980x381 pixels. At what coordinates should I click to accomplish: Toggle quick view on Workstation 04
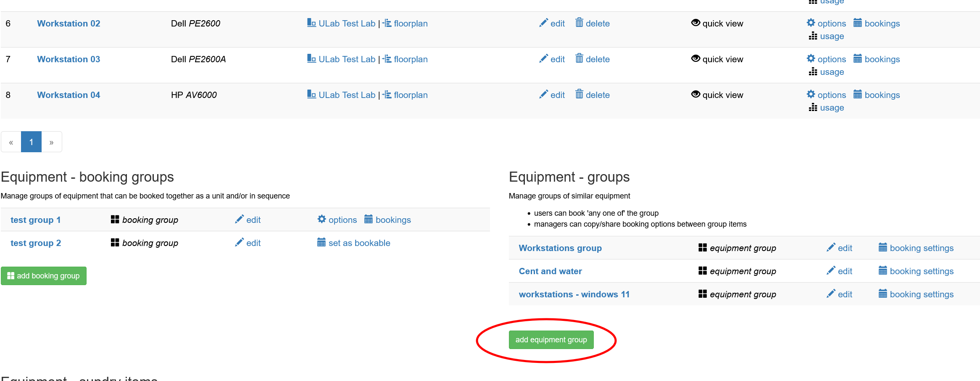click(x=695, y=95)
